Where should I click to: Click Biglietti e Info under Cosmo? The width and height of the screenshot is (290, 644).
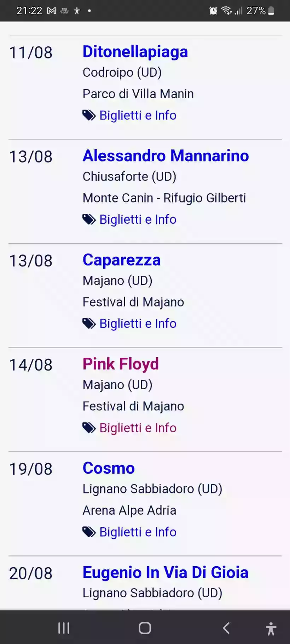click(x=138, y=532)
